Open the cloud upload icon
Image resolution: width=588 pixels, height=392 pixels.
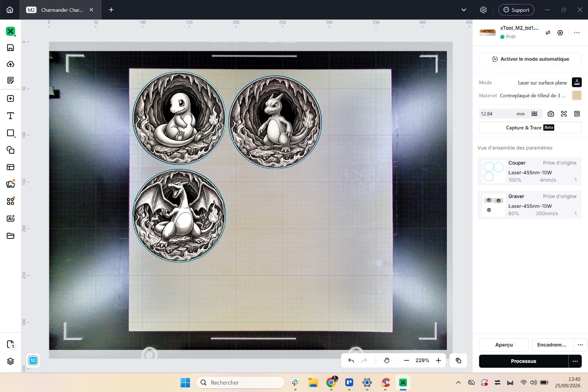[x=10, y=64]
